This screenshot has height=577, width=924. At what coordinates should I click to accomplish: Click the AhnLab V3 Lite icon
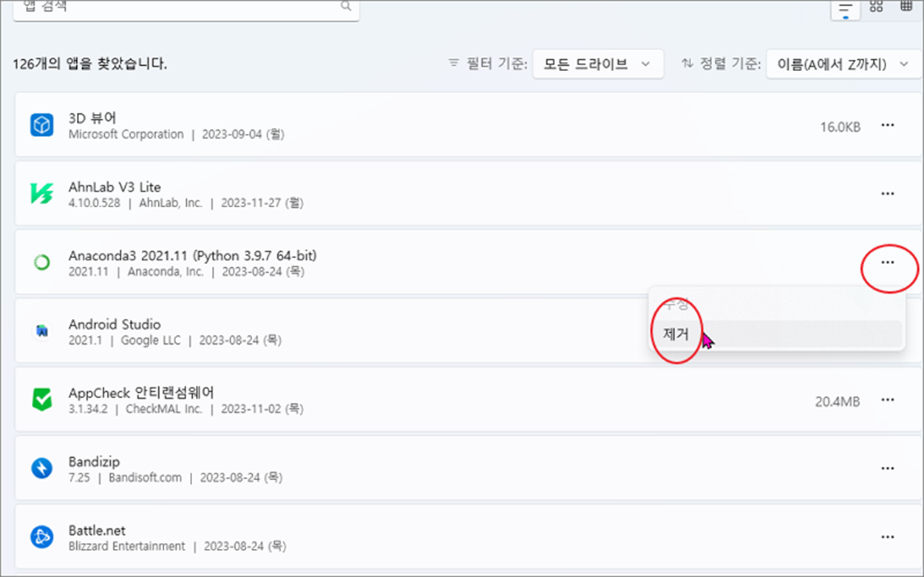point(41,194)
